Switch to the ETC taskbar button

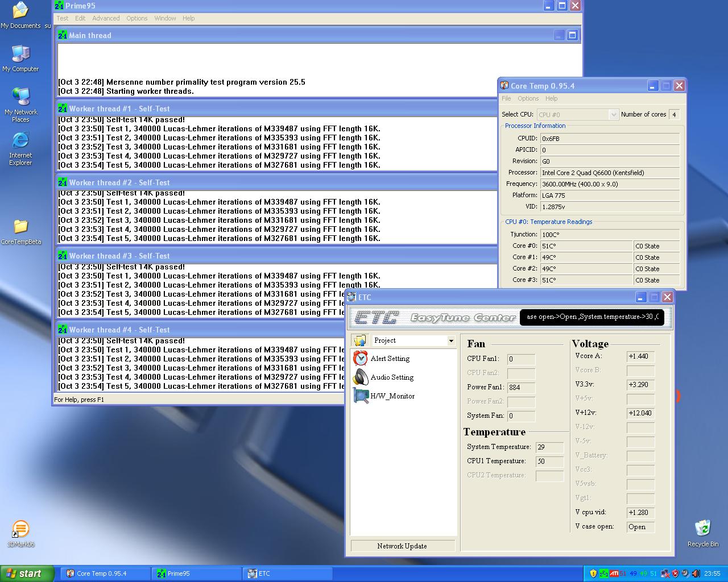coord(288,573)
